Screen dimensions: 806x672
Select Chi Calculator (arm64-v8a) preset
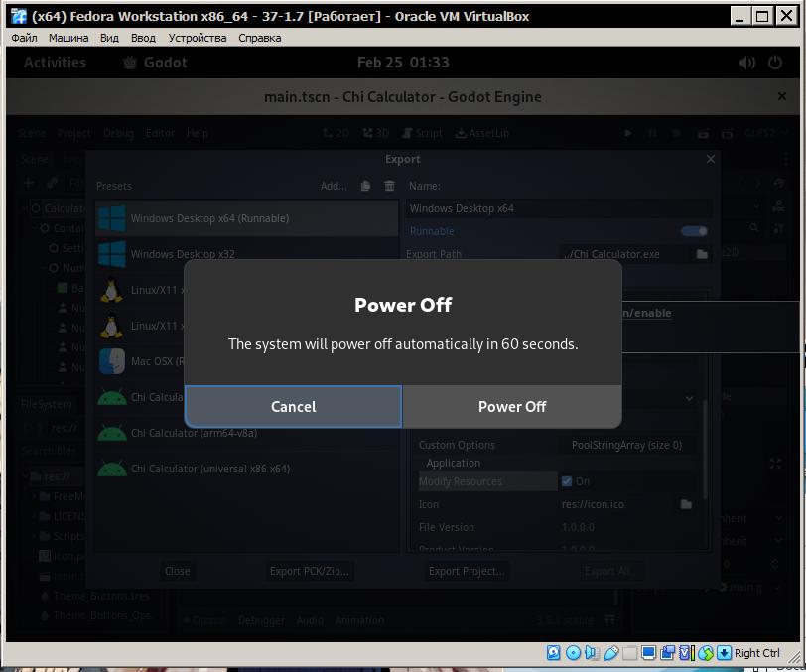click(247, 433)
